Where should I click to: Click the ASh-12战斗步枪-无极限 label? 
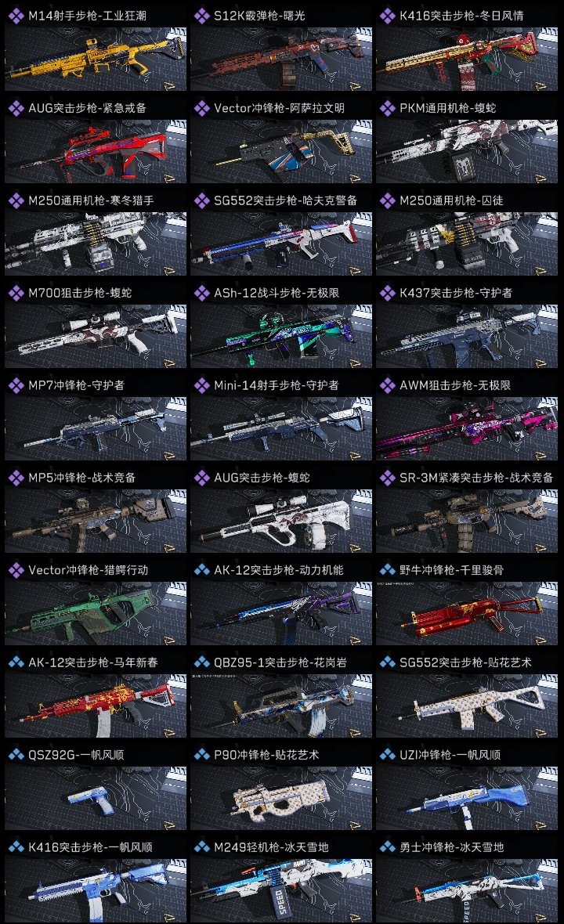[277, 293]
